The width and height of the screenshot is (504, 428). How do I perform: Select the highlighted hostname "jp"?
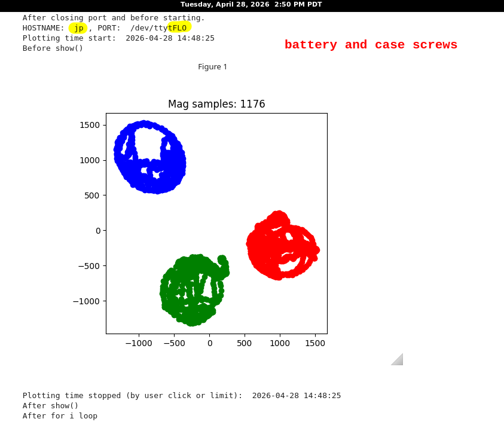tap(78, 28)
